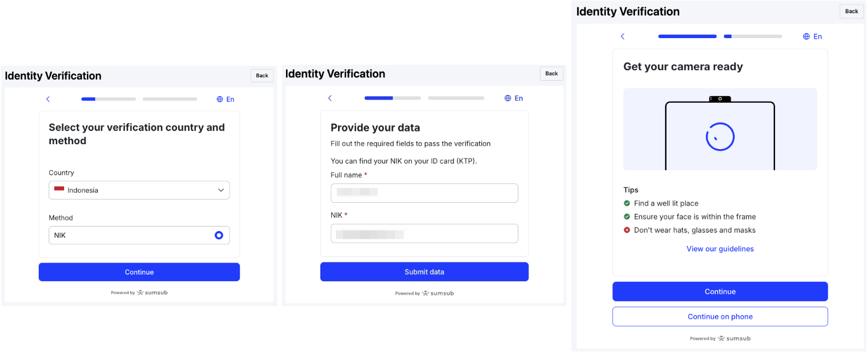Click the Indonesia flag icon
This screenshot has width=868, height=352.
click(59, 190)
